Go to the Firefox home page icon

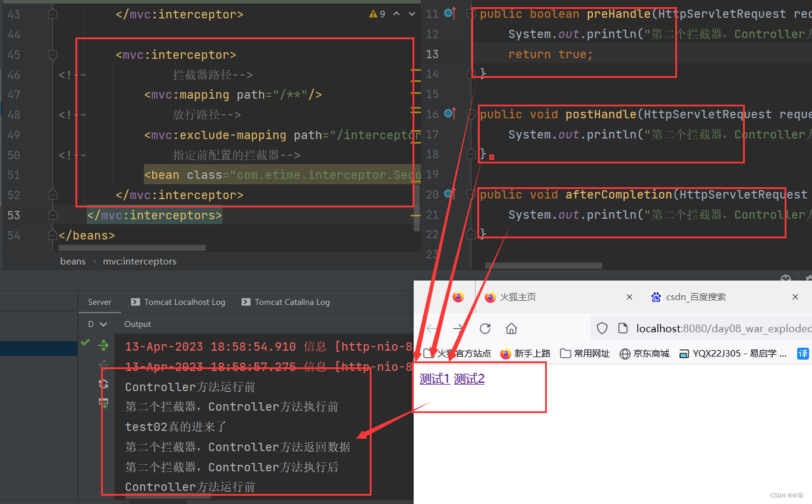coord(511,329)
